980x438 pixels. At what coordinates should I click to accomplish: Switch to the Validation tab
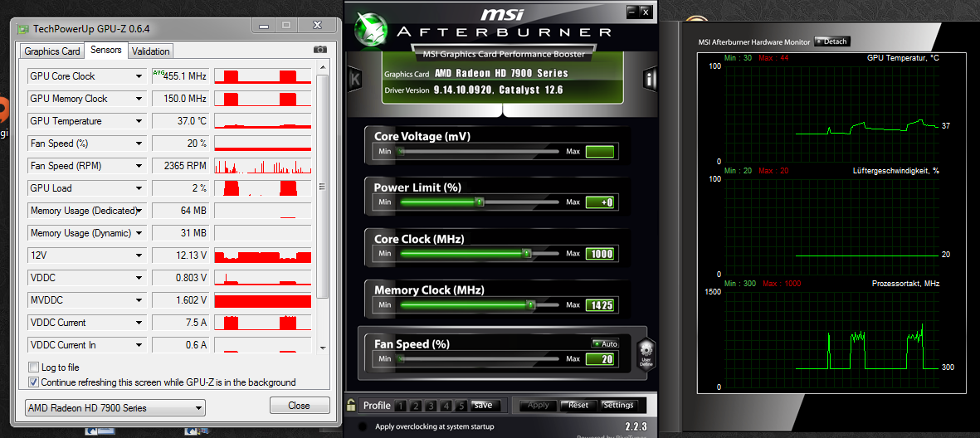(151, 51)
